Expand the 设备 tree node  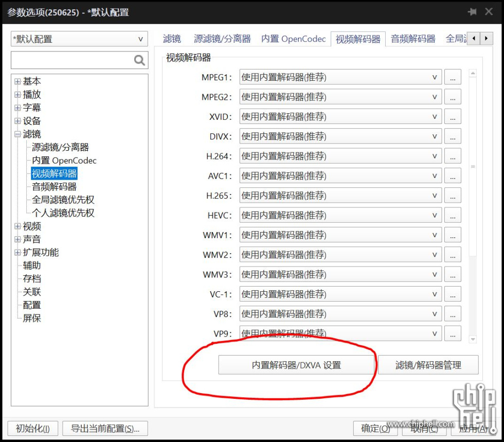(17, 121)
